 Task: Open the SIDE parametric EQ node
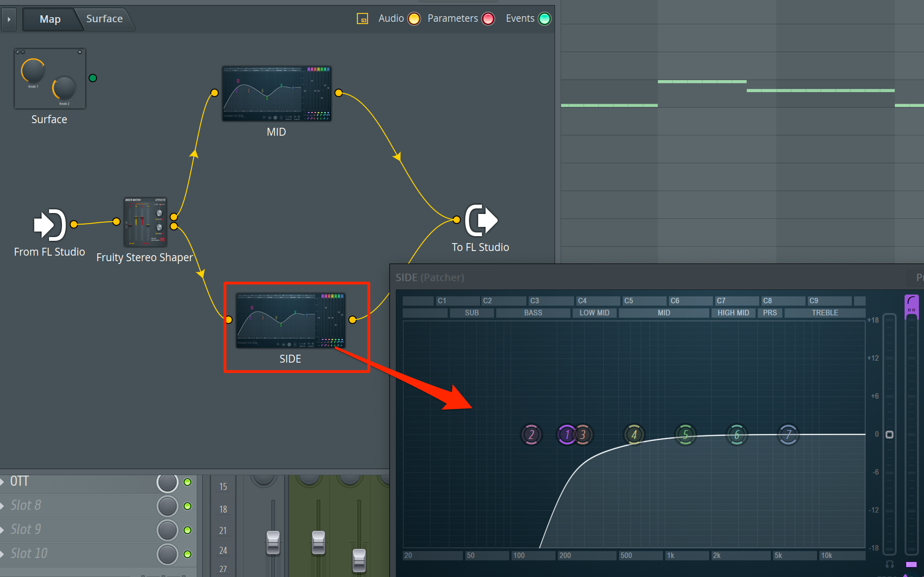290,320
